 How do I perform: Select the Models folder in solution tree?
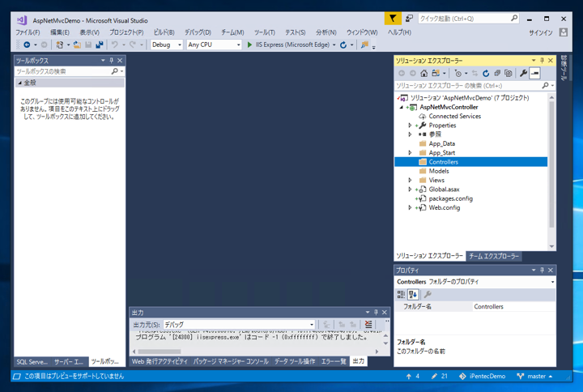[x=439, y=171]
